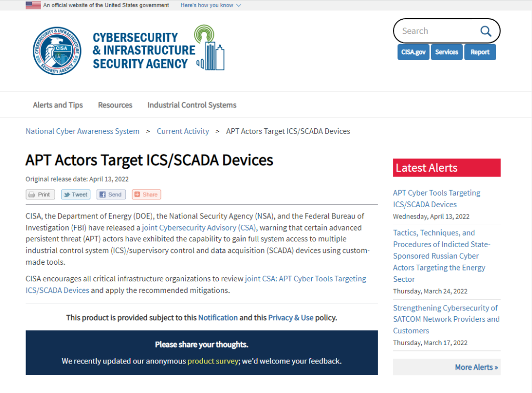The image size is (532, 393).
Task: Click the CISA.gov button
Action: (x=414, y=52)
